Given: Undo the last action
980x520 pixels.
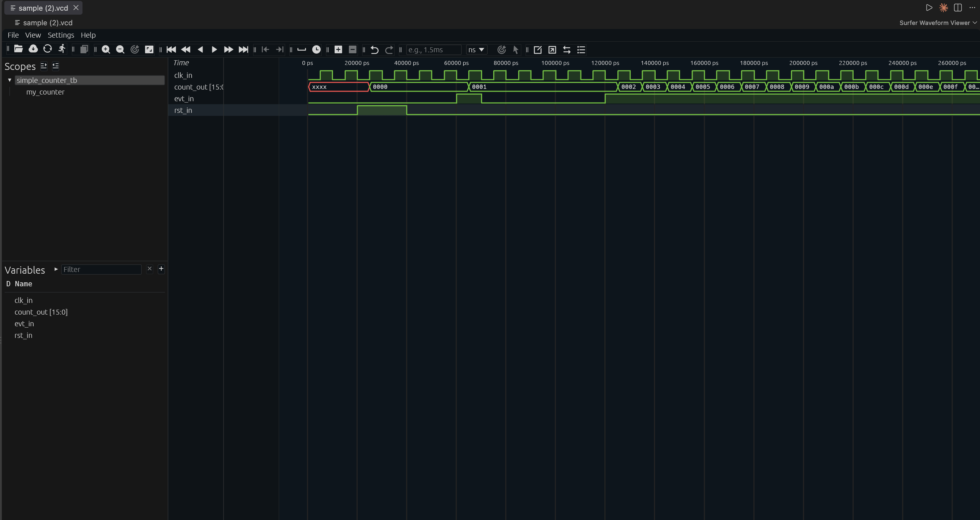Looking at the screenshot, I should point(374,50).
